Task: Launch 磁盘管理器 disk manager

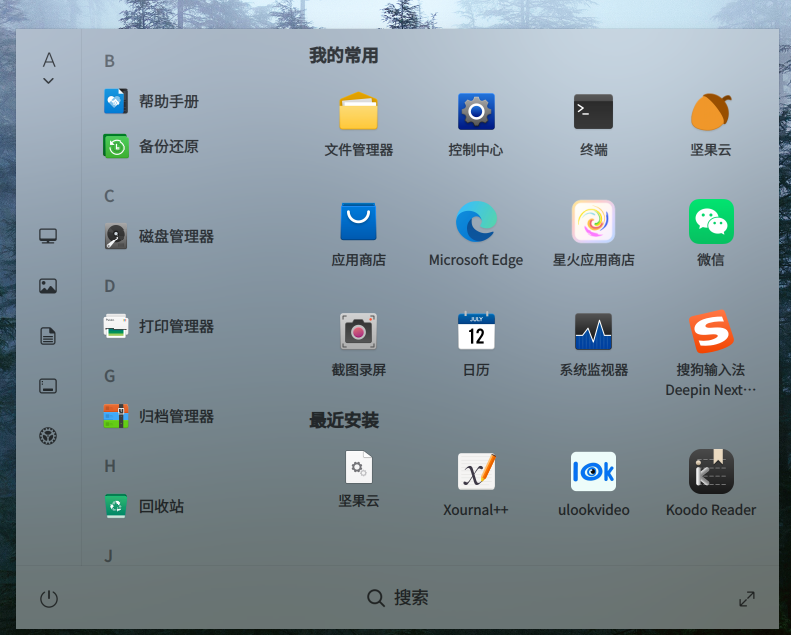Action: (159, 236)
